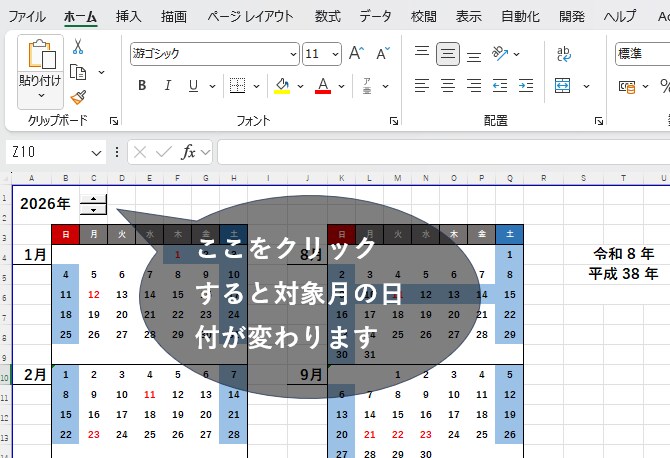Open the 校閲 tab

pyautogui.click(x=423, y=17)
